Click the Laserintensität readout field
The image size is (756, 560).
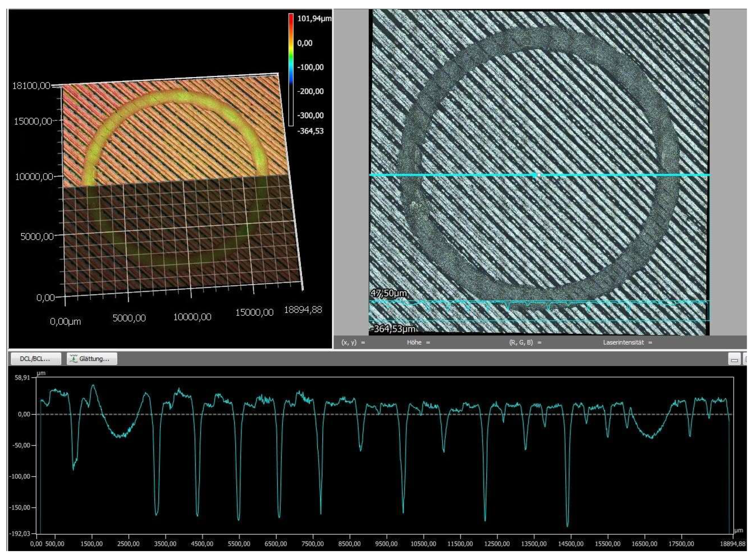(627, 343)
